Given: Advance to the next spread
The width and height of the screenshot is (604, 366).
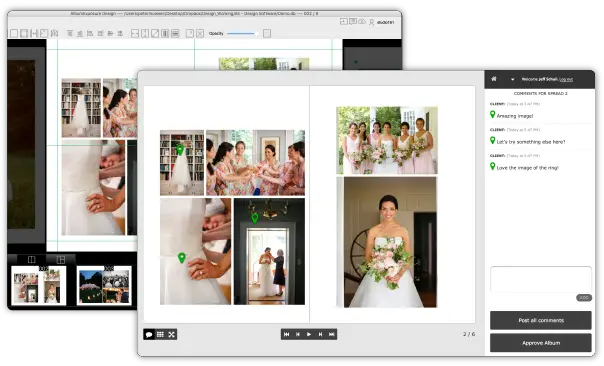Looking at the screenshot, I should 320,334.
